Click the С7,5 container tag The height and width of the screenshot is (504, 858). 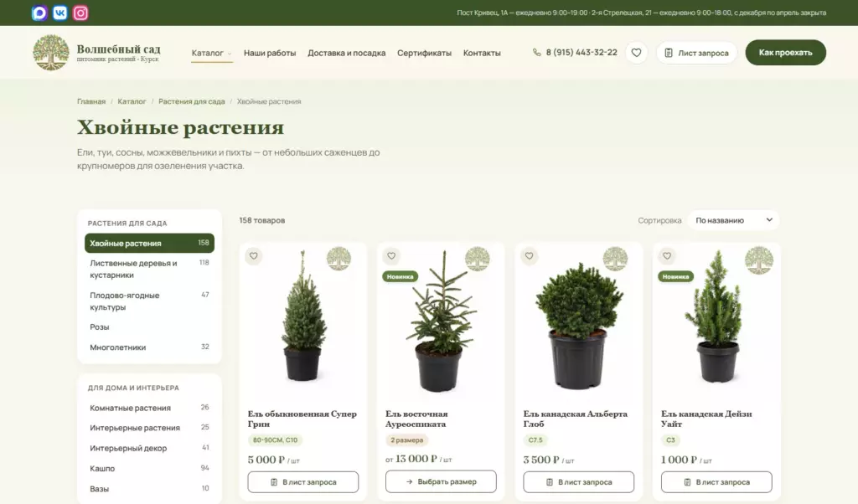(535, 440)
